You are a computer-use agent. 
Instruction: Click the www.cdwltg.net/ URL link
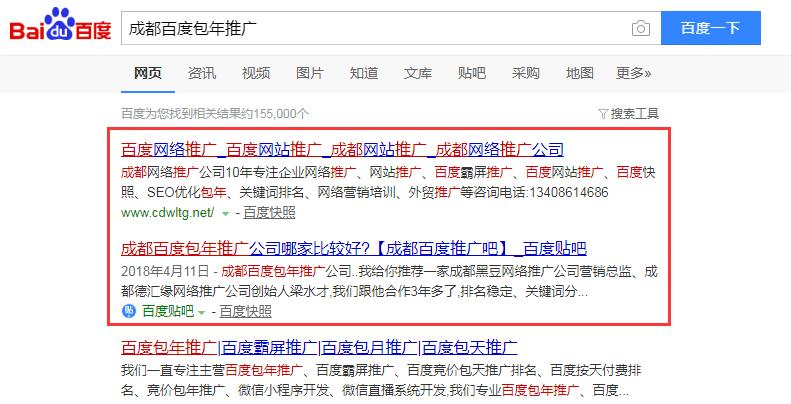click(167, 212)
